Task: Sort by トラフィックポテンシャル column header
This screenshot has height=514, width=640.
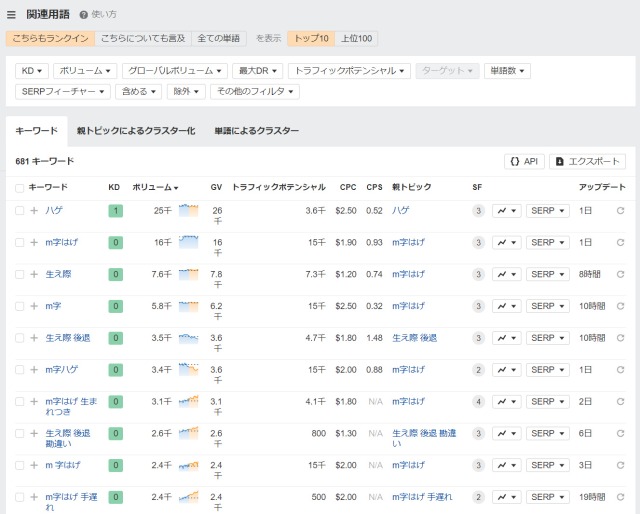Action: [x=279, y=187]
